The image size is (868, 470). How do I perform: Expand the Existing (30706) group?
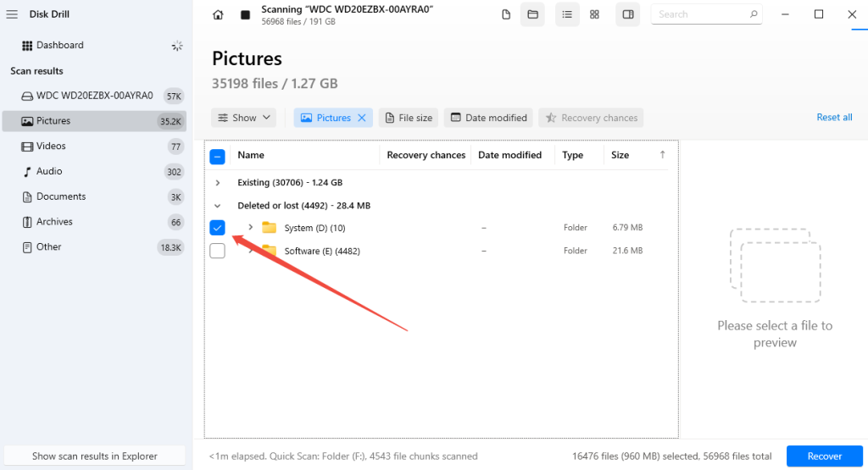click(x=218, y=183)
